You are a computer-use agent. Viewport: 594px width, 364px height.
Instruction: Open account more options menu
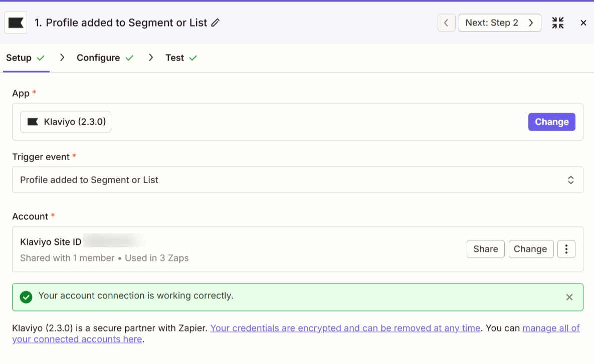(x=566, y=249)
